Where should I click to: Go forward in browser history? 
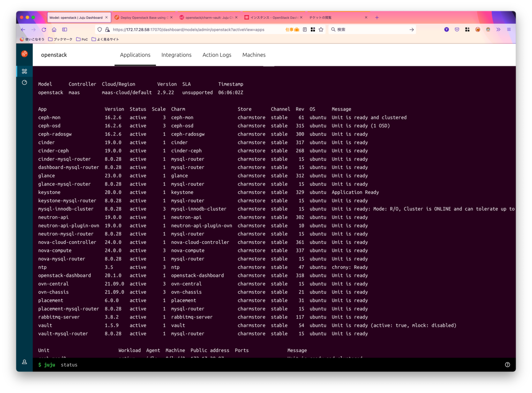(33, 30)
